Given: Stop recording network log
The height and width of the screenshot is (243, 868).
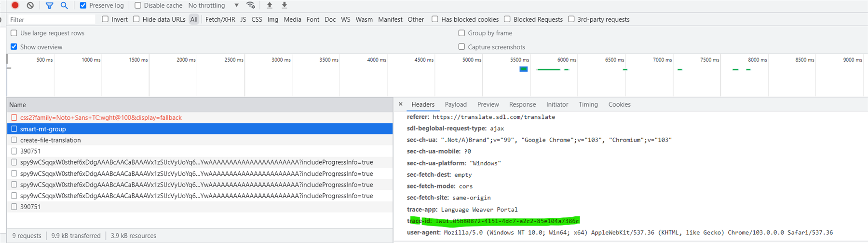Looking at the screenshot, I should point(15,5).
